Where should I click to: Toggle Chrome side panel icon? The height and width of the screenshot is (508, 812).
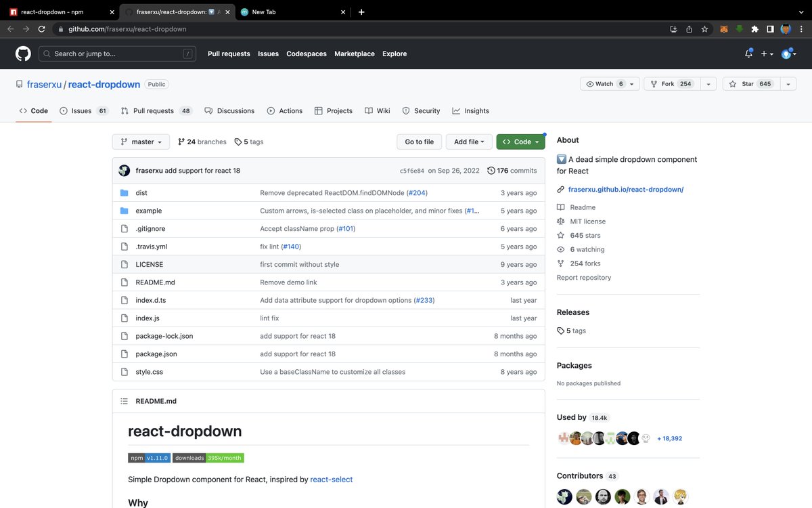pos(770,29)
